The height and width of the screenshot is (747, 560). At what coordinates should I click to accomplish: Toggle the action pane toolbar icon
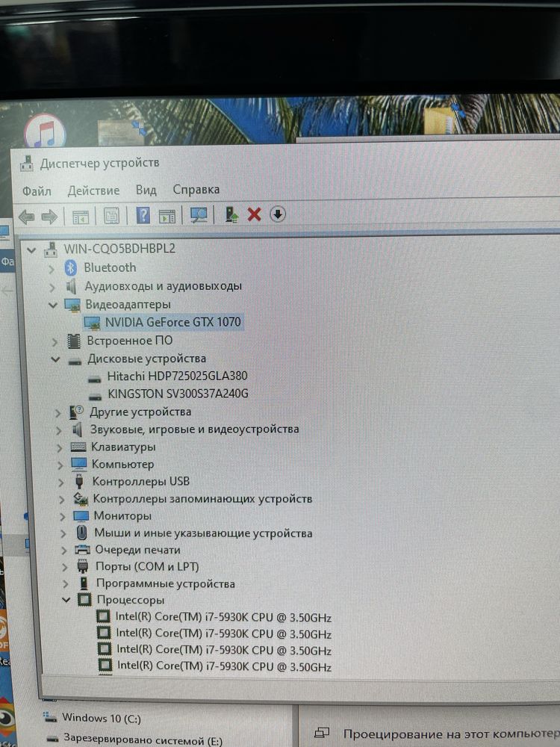(x=167, y=216)
